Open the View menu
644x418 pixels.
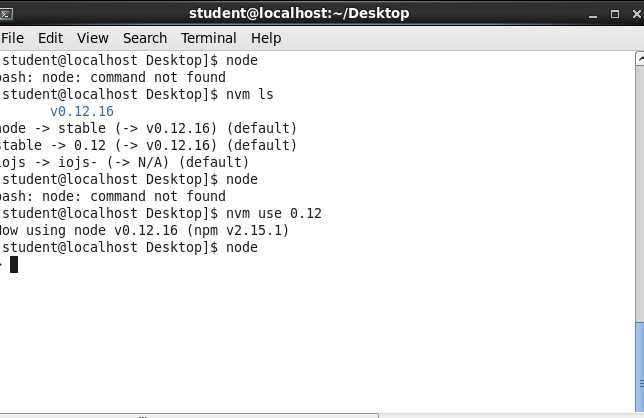(93, 38)
